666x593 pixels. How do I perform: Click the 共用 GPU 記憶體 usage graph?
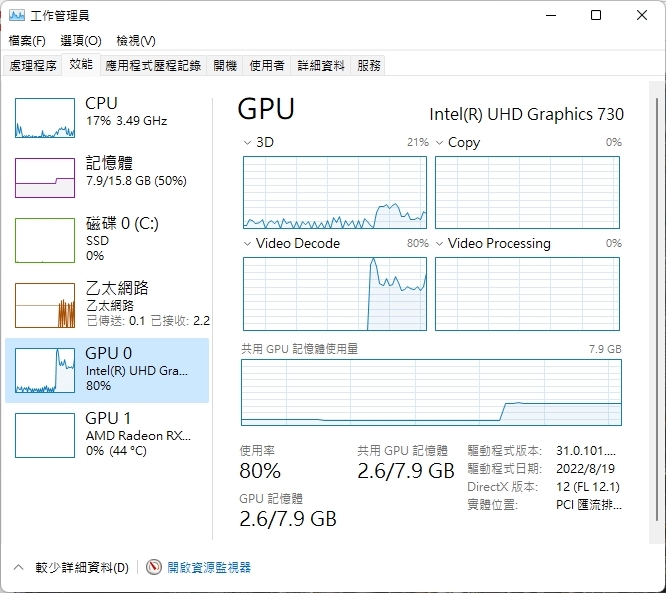431,392
